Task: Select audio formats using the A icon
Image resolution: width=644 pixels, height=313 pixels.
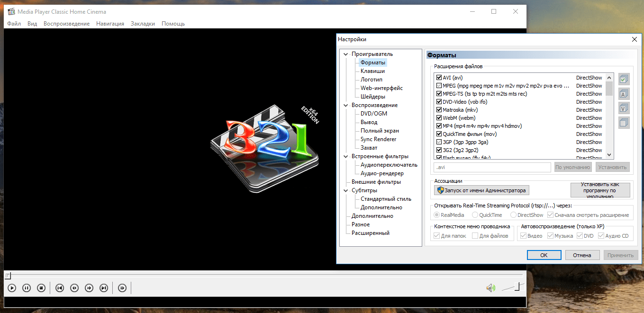Action: [x=624, y=93]
